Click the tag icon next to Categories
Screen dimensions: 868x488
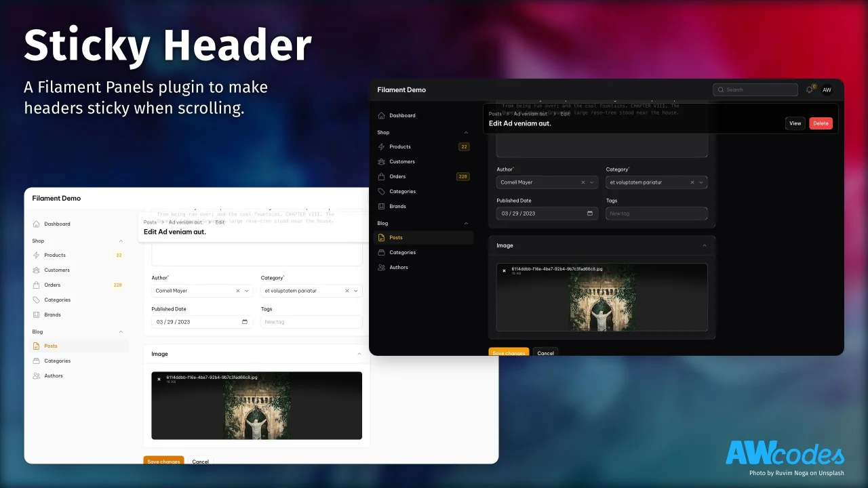coord(382,191)
